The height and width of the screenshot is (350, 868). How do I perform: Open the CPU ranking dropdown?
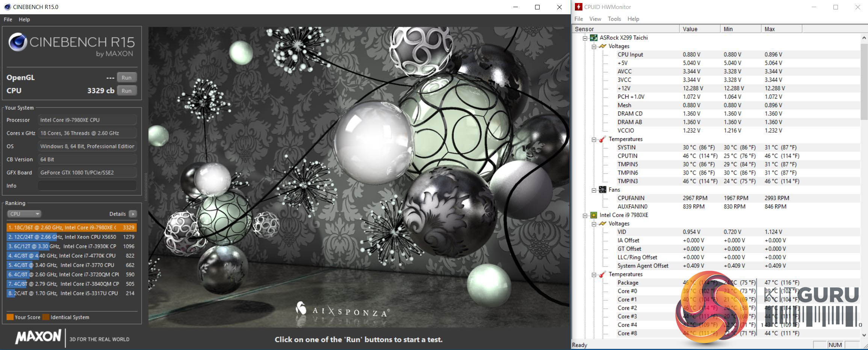(24, 214)
